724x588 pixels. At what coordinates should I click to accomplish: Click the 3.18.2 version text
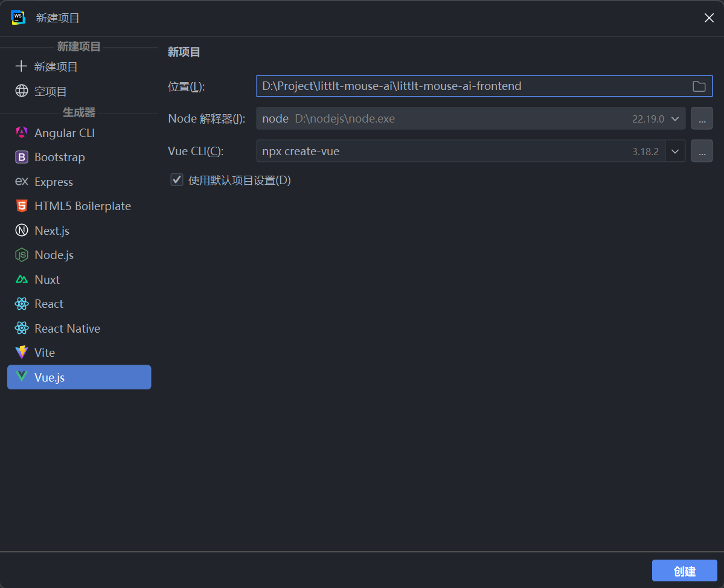coord(645,152)
